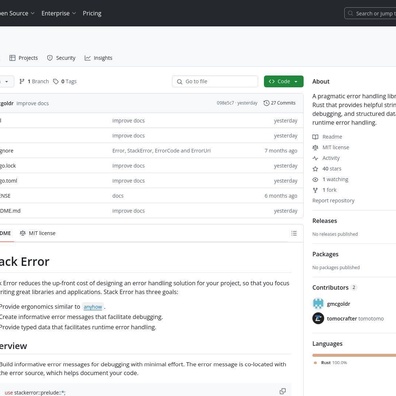Switch to the MIT license tab

38,233
